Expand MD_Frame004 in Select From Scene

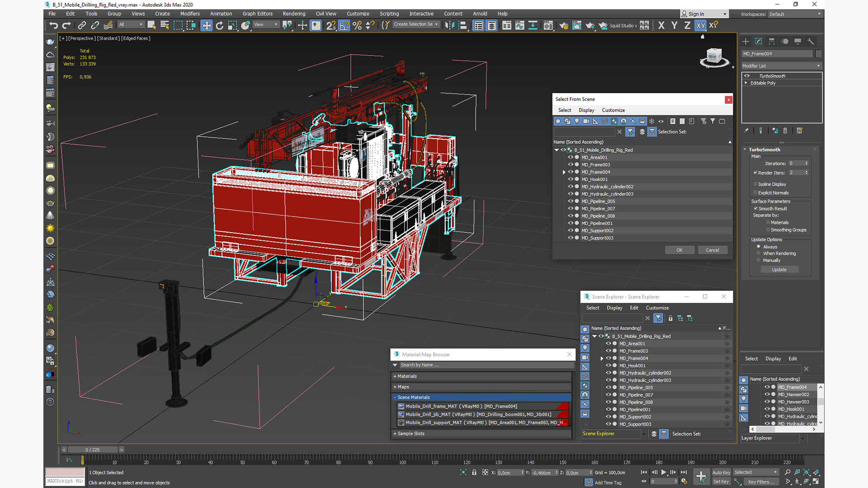(x=564, y=172)
